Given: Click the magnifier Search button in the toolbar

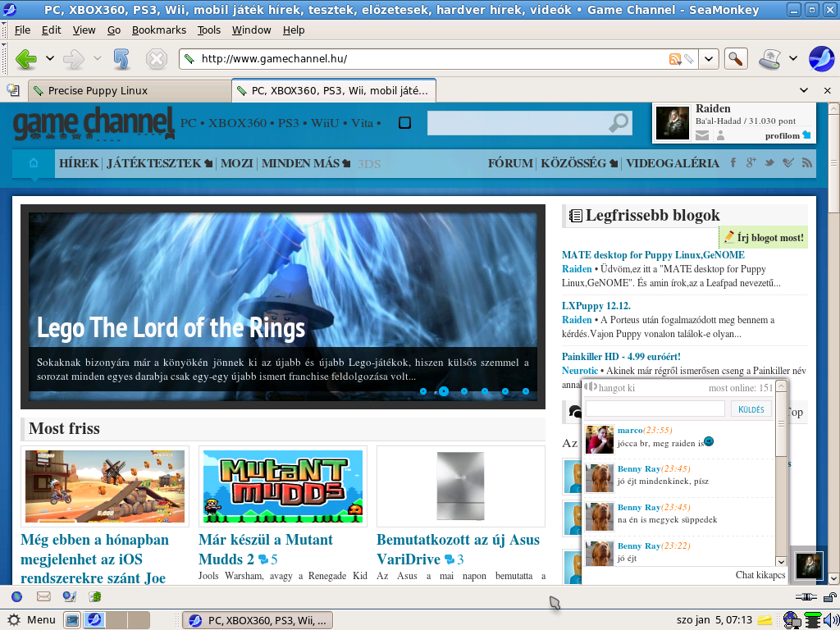Looking at the screenshot, I should [736, 58].
